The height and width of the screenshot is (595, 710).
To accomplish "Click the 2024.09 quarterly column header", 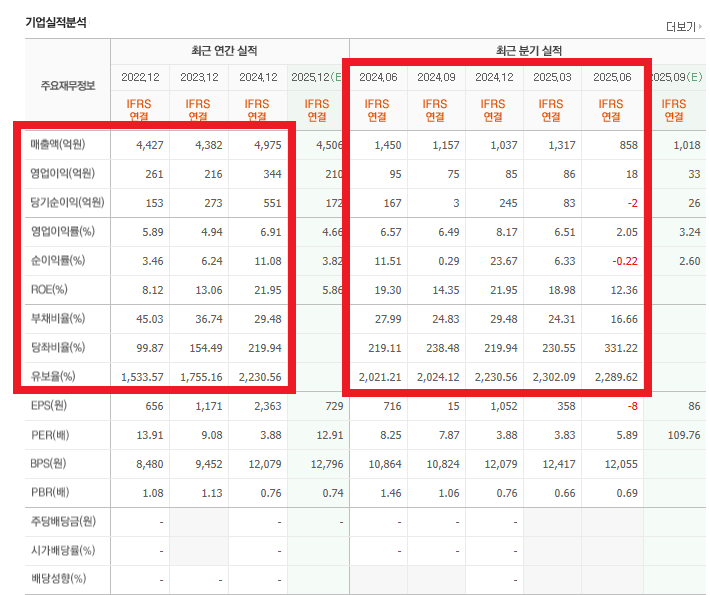I will tap(436, 77).
